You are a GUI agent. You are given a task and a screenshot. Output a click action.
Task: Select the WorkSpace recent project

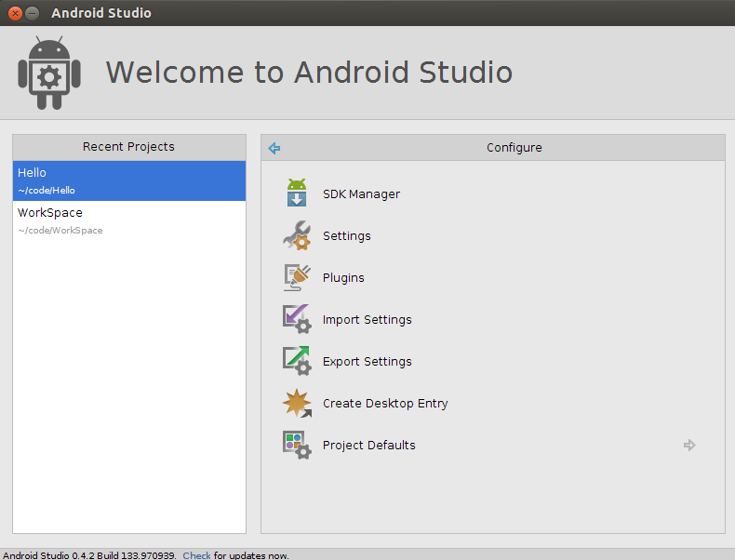(129, 220)
